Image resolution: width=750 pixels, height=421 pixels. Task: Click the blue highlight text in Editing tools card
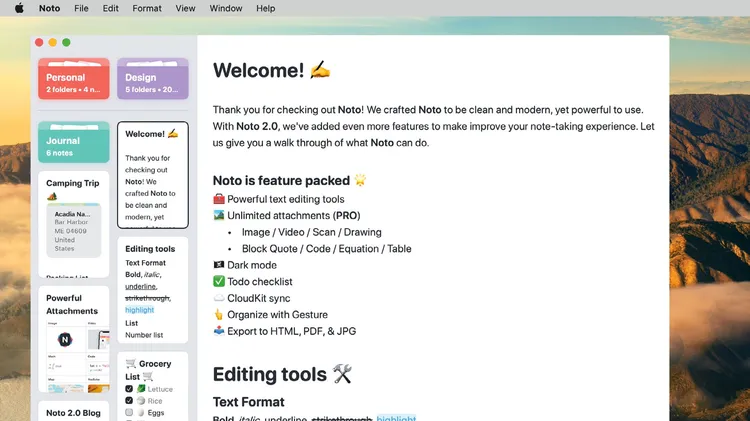pos(140,310)
